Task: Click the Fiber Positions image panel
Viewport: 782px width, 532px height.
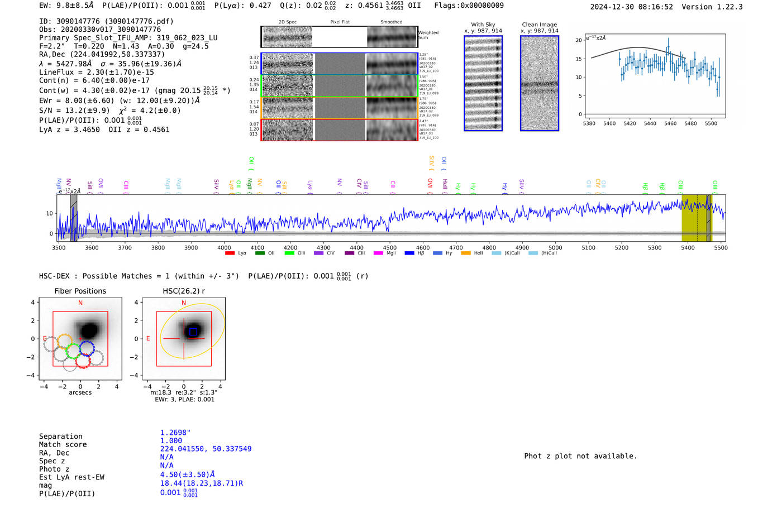Action: pos(80,339)
